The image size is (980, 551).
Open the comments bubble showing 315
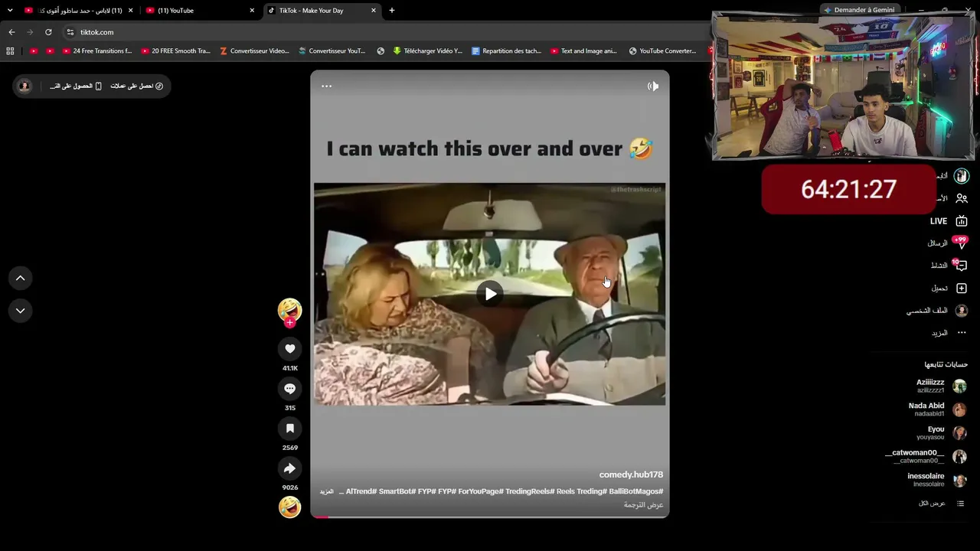click(x=289, y=389)
